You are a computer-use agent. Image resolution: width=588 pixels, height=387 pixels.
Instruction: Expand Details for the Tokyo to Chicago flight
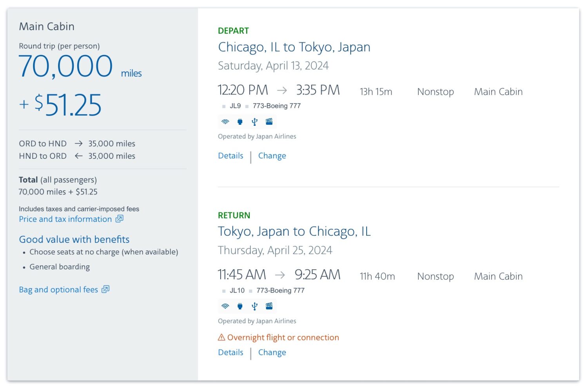tap(230, 352)
